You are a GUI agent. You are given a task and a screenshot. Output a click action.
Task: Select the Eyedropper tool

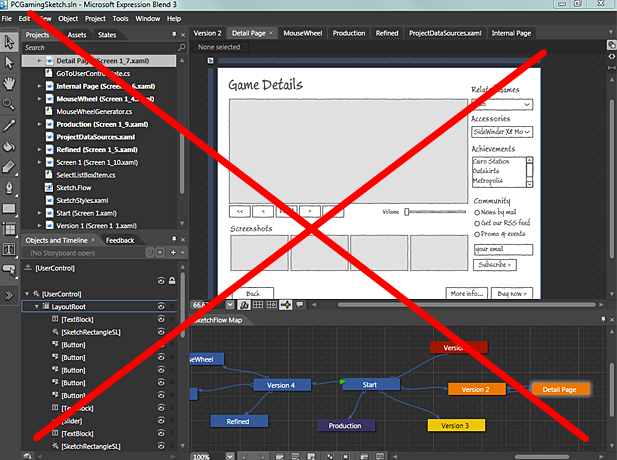click(9, 125)
